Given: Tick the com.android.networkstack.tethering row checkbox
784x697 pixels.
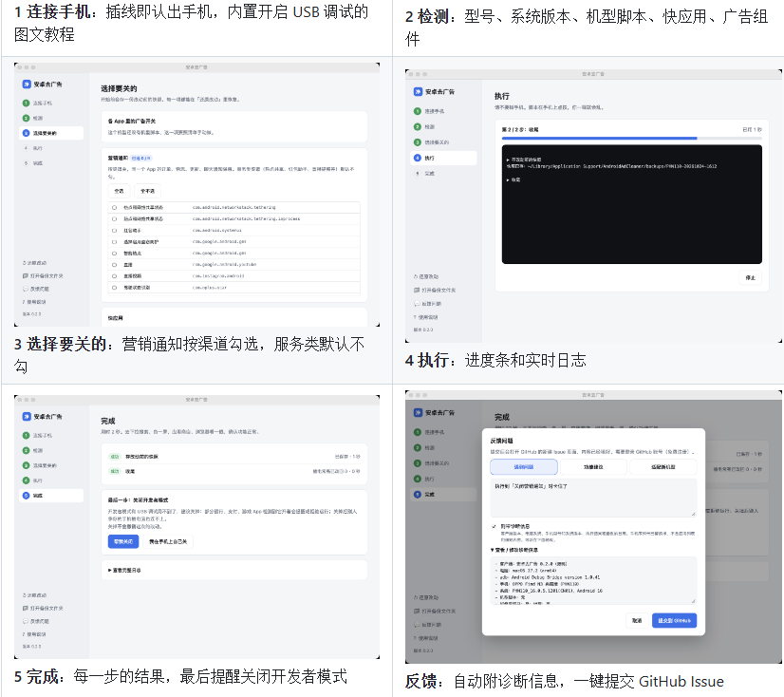Looking at the screenshot, I should click(x=114, y=207).
